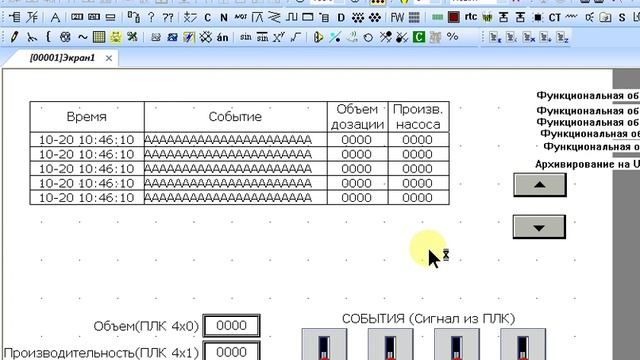Click the CT toolbar icon

pos(554,18)
